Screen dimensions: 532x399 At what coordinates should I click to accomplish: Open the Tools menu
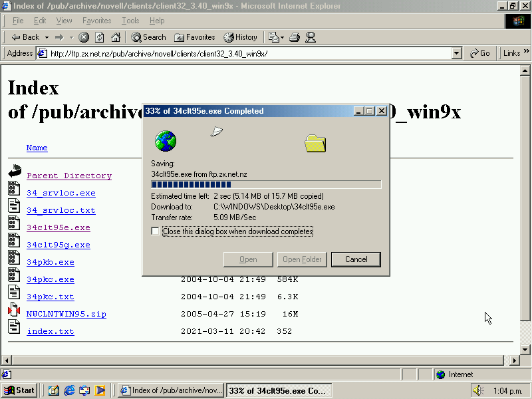pos(130,21)
